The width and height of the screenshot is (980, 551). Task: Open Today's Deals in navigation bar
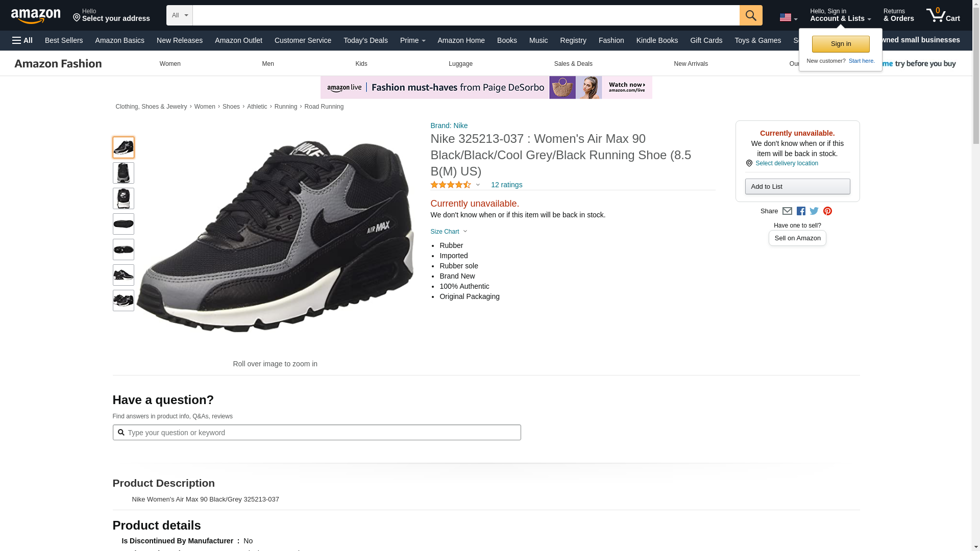365,40
